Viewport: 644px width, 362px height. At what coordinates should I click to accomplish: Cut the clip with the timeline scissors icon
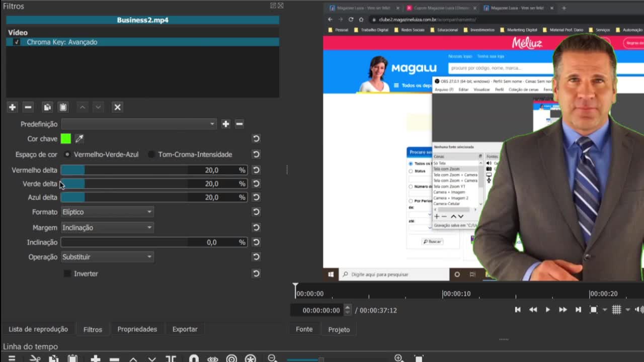click(35, 358)
